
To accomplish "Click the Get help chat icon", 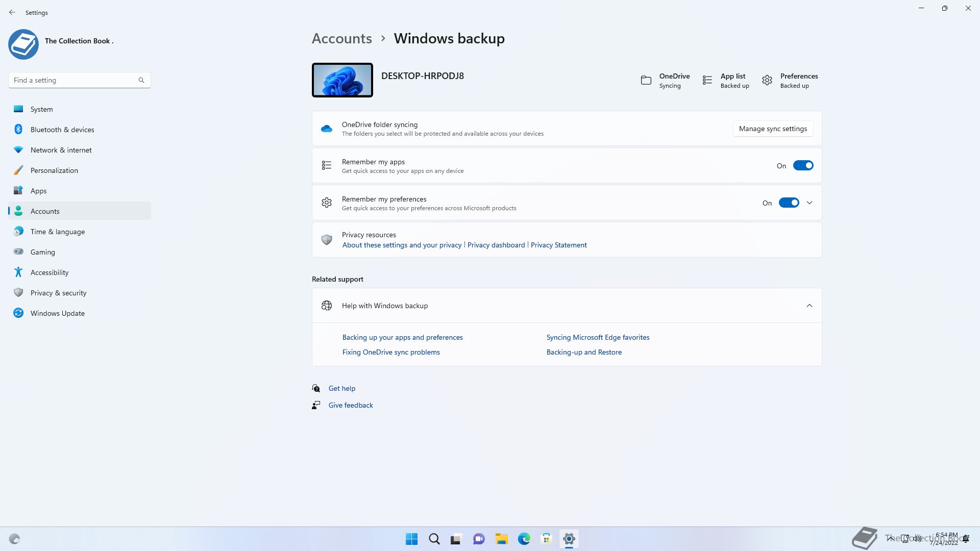I will 316,388.
